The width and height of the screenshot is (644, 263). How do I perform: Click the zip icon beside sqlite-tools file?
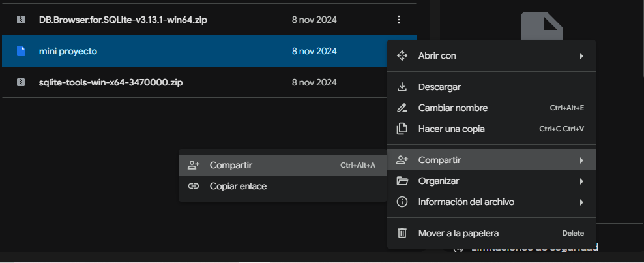[x=21, y=82]
